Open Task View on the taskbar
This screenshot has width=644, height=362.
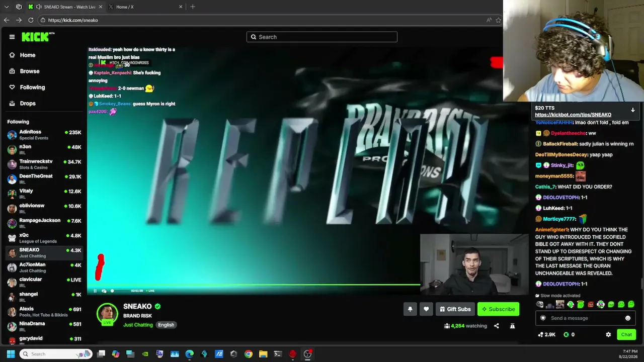point(101,354)
